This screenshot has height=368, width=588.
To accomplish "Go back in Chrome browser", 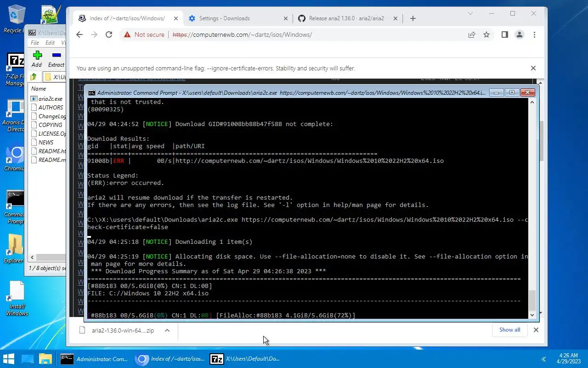I will tap(79, 34).
